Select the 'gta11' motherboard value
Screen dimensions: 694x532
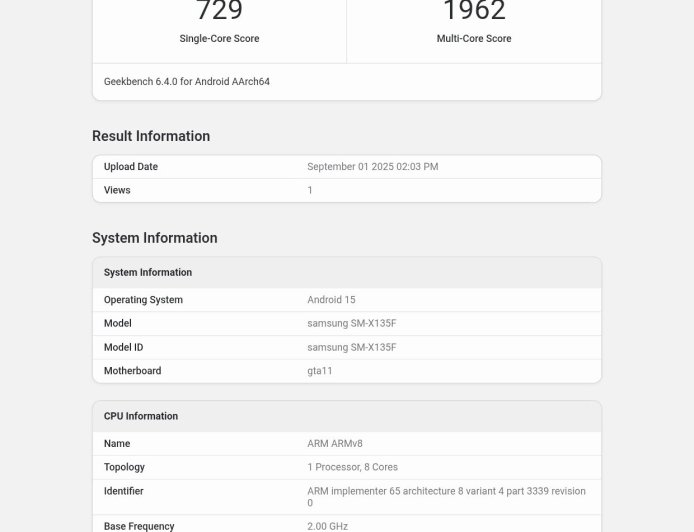click(x=320, y=371)
